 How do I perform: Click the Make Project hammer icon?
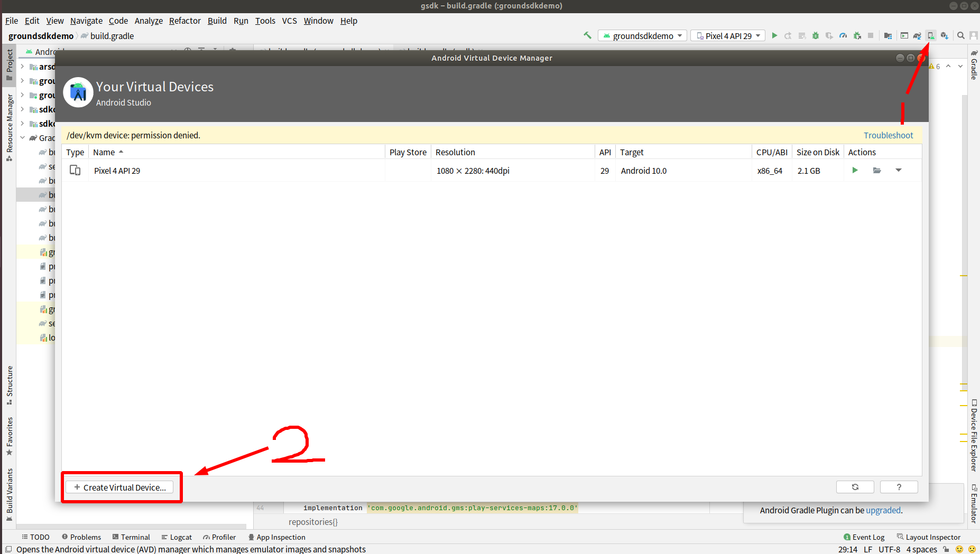[587, 35]
